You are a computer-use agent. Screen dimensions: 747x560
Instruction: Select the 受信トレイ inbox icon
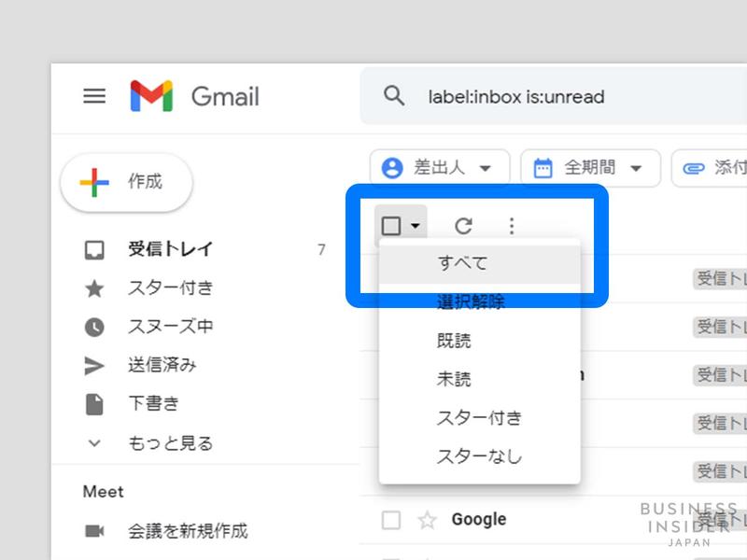tap(94, 249)
